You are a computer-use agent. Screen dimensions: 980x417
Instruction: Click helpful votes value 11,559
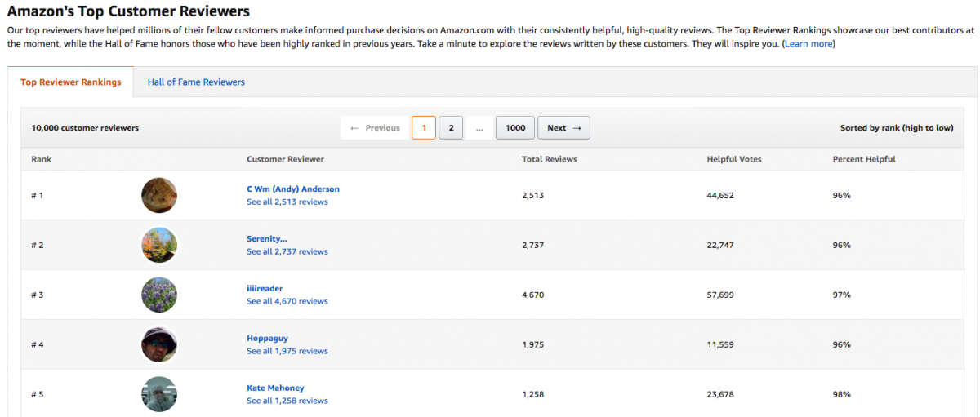click(720, 345)
